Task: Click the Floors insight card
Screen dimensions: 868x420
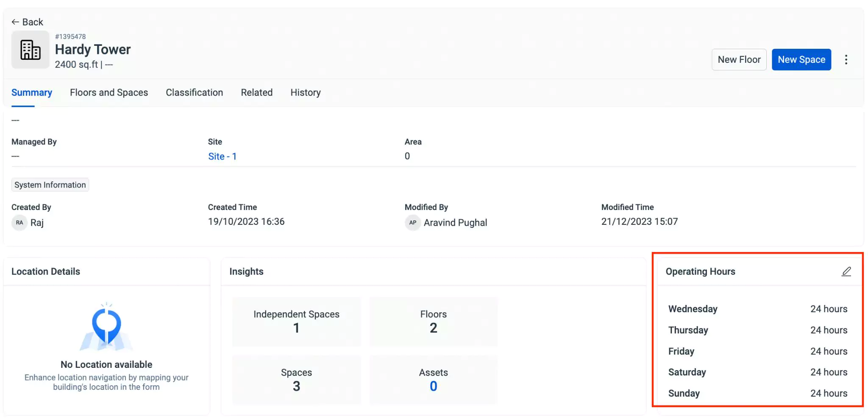Action: click(433, 322)
